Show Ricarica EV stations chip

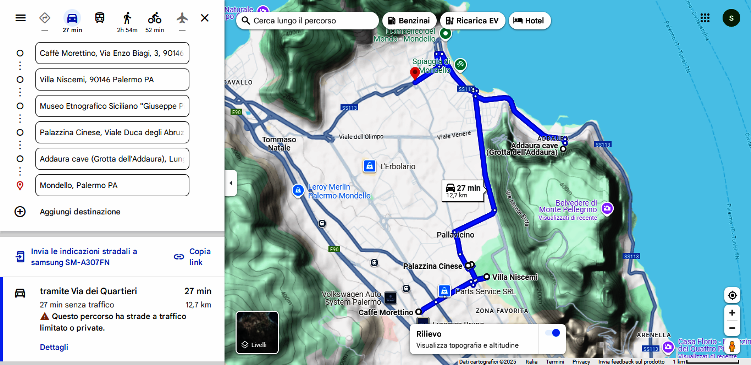(x=472, y=21)
